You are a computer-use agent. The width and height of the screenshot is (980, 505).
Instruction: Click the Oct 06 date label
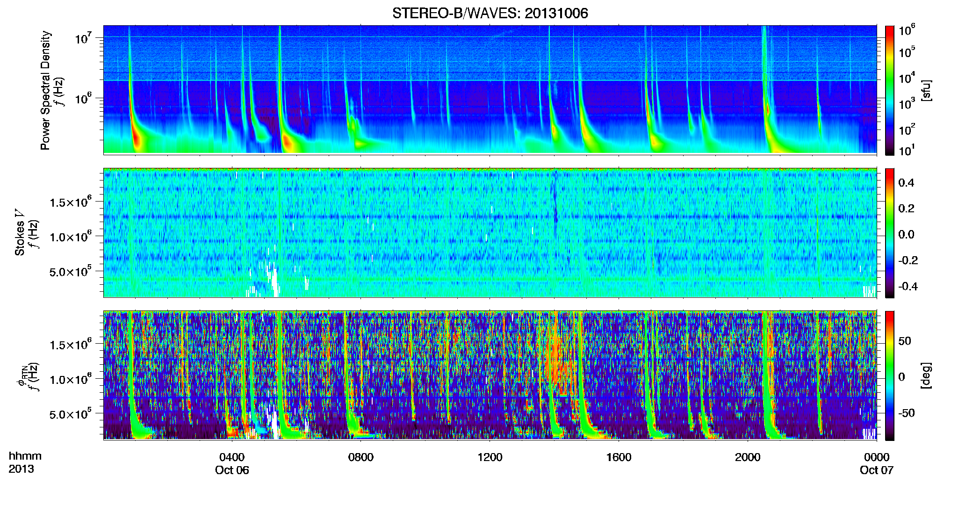point(232,470)
